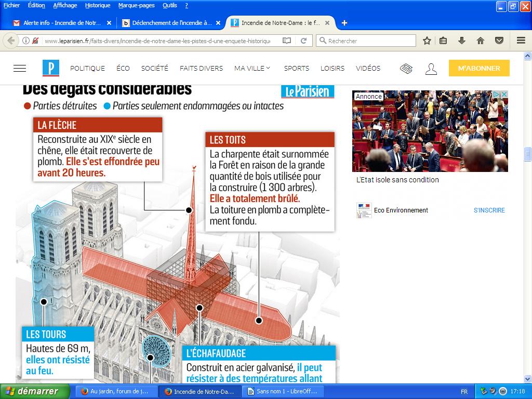Reload the current page
Image resolution: width=532 pixels, height=399 pixels.
(x=303, y=41)
